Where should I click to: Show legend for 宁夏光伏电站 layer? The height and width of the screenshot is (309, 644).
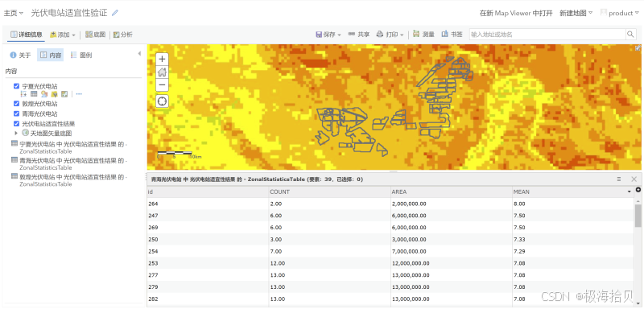tap(24, 94)
